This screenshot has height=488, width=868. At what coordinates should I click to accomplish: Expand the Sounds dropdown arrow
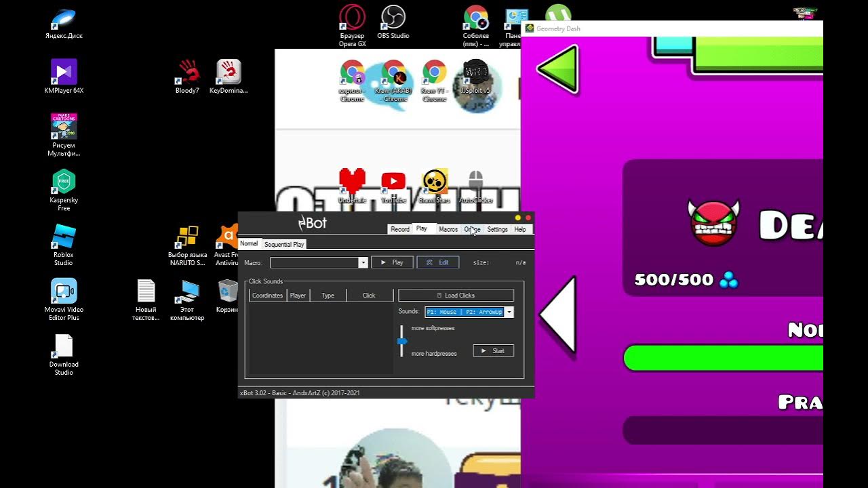pyautogui.click(x=509, y=312)
